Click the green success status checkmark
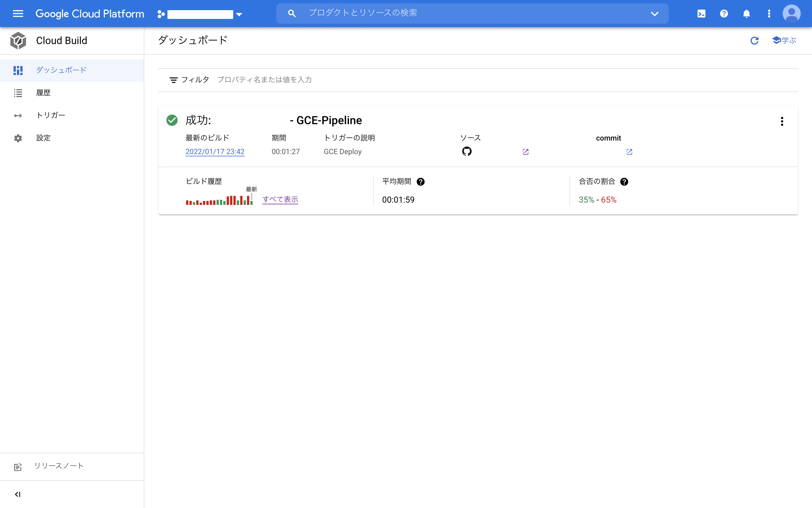This screenshot has width=812, height=508. click(x=172, y=120)
